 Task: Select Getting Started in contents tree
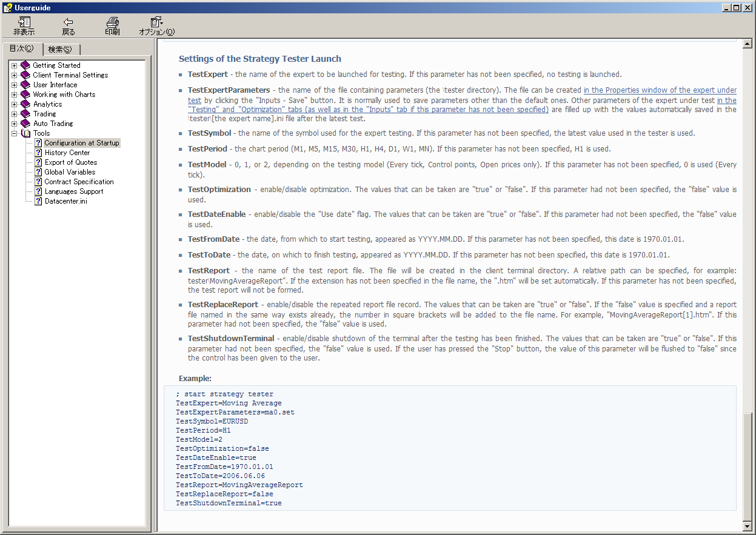(56, 65)
